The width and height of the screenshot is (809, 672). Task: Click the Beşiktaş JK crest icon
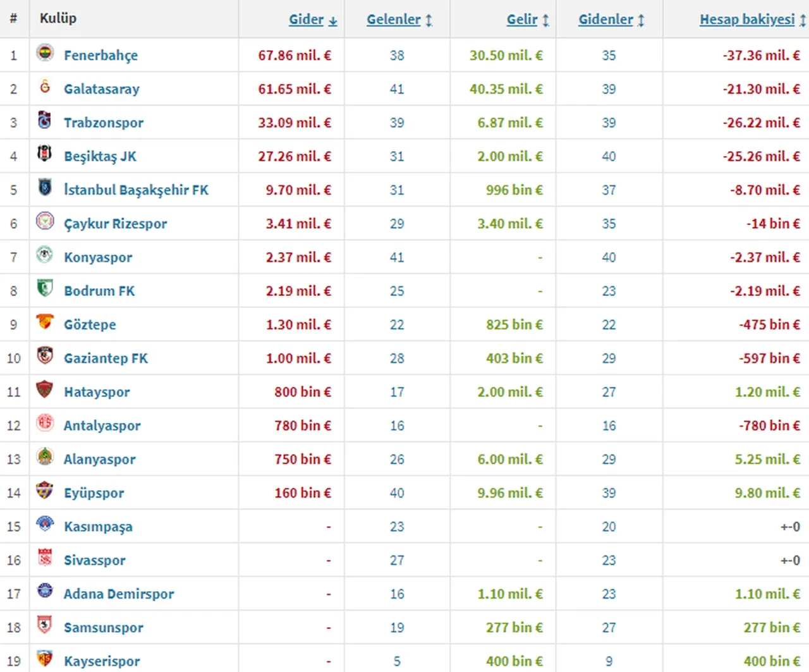click(x=45, y=154)
